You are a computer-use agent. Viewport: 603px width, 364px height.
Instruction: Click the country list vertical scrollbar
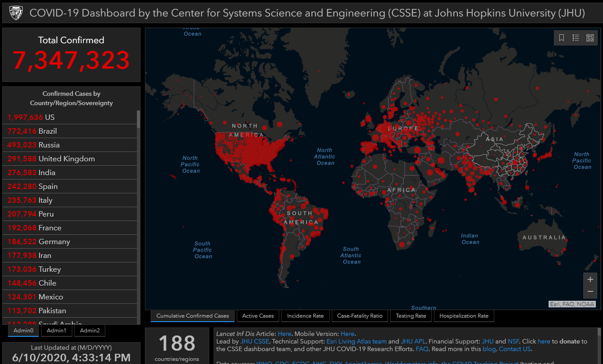138,119
